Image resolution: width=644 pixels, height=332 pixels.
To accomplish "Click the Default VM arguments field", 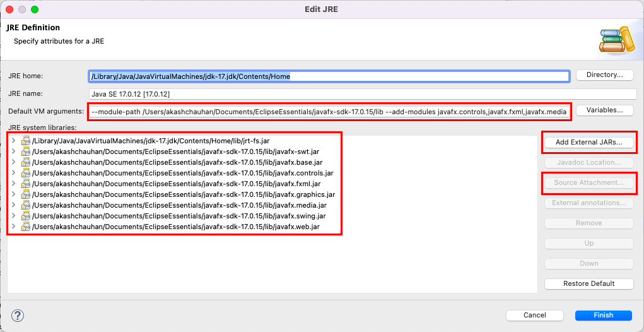I will (329, 112).
